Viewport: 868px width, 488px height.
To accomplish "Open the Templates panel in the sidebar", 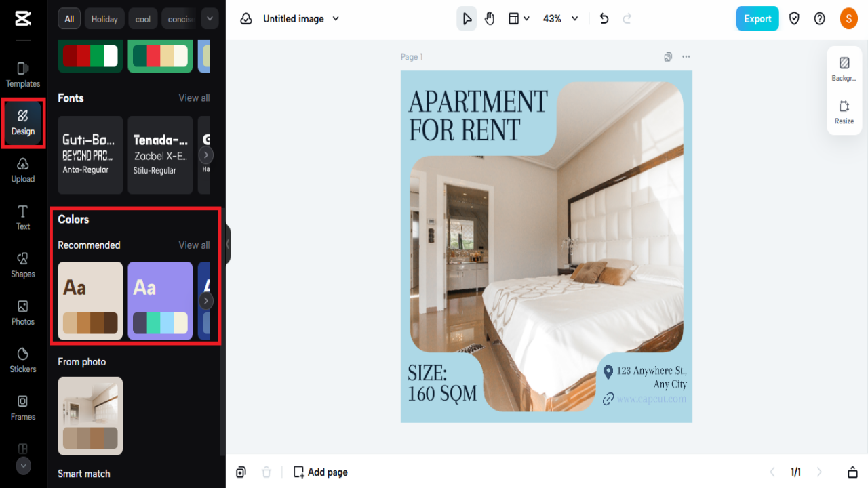I will [23, 71].
